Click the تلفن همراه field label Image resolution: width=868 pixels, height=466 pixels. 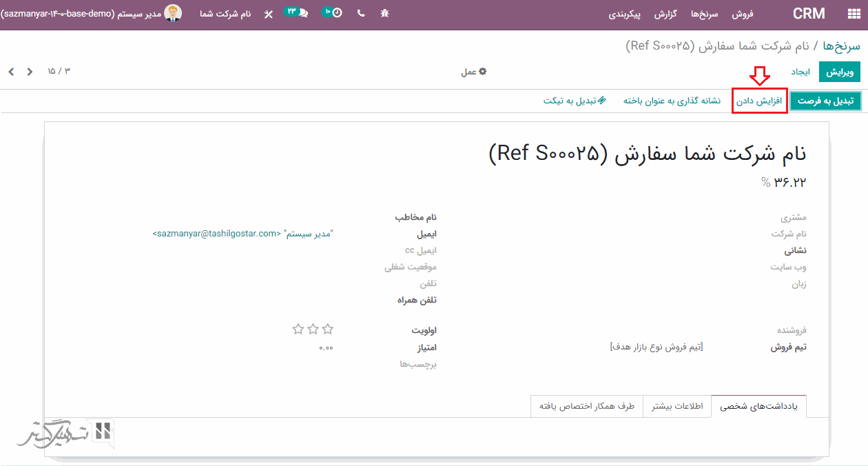[x=417, y=300]
